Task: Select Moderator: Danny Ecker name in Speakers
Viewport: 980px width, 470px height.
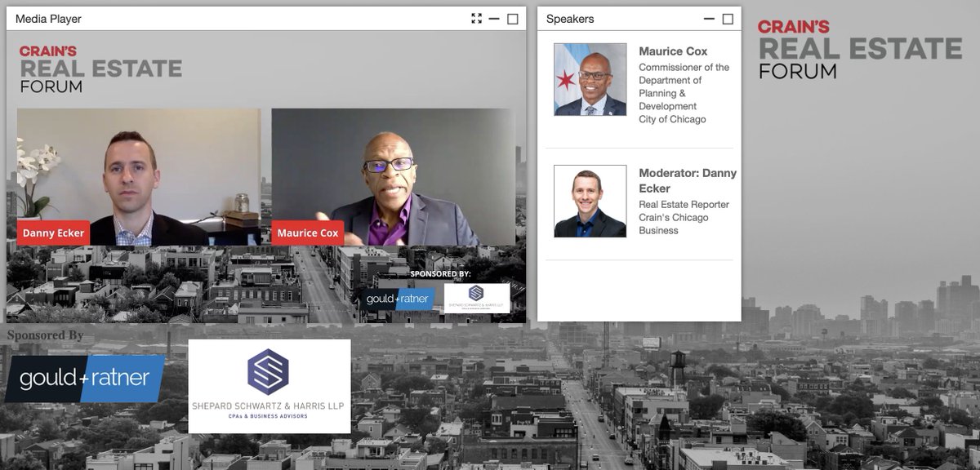Action: [x=688, y=180]
